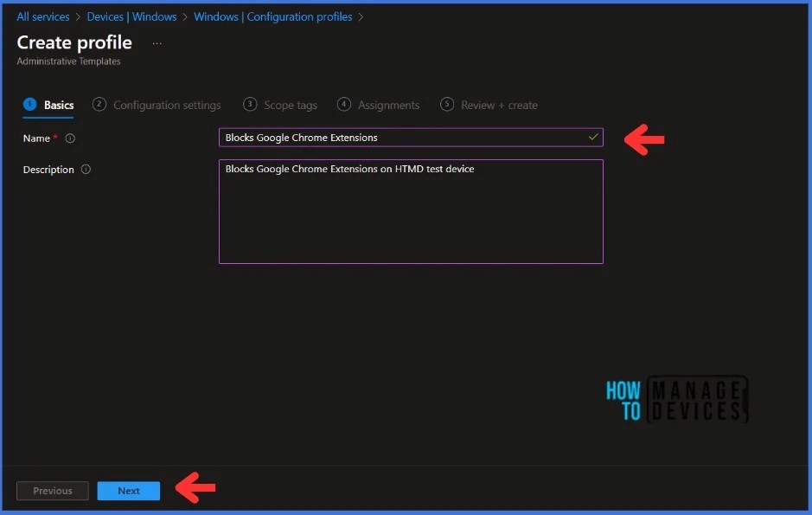Click the step 4 Assignments circle
The height and width of the screenshot is (515, 812).
[x=342, y=104]
